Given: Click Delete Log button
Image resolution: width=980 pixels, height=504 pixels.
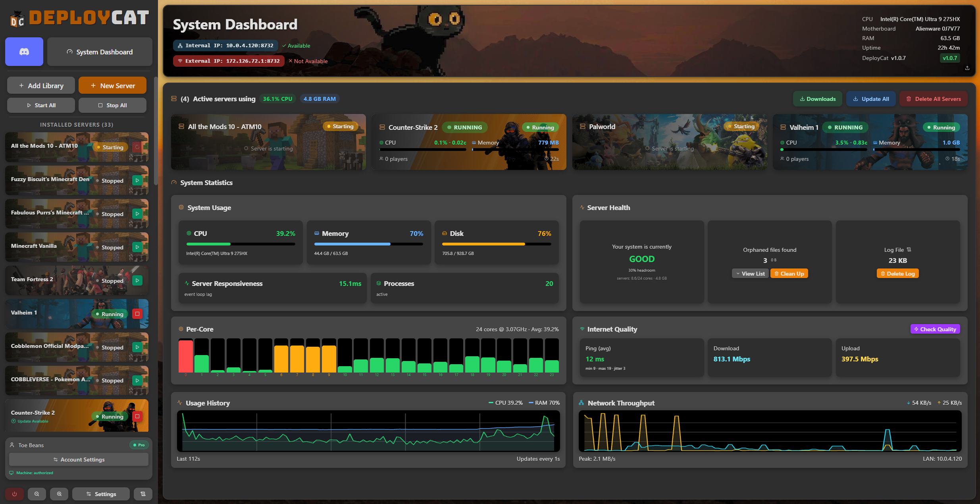Looking at the screenshot, I should pos(897,274).
